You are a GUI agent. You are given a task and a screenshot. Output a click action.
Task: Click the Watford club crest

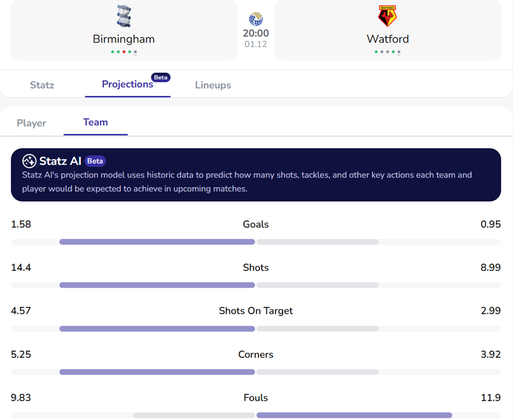click(387, 16)
